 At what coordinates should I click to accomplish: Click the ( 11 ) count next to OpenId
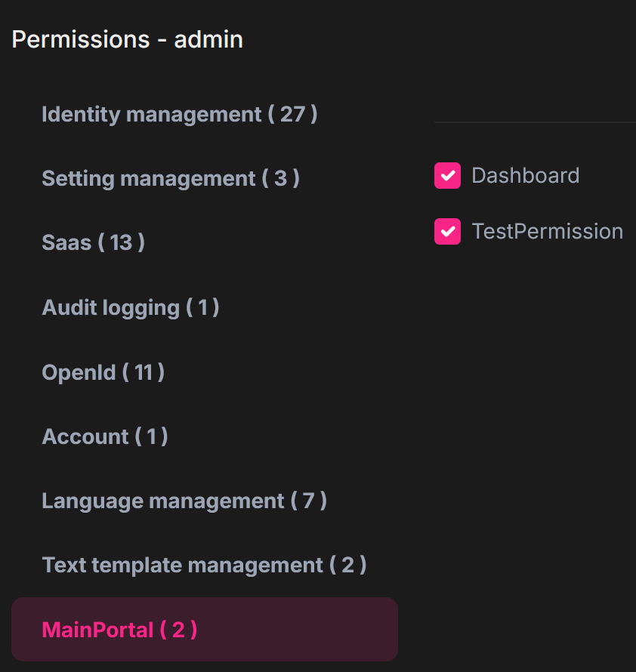(x=144, y=372)
